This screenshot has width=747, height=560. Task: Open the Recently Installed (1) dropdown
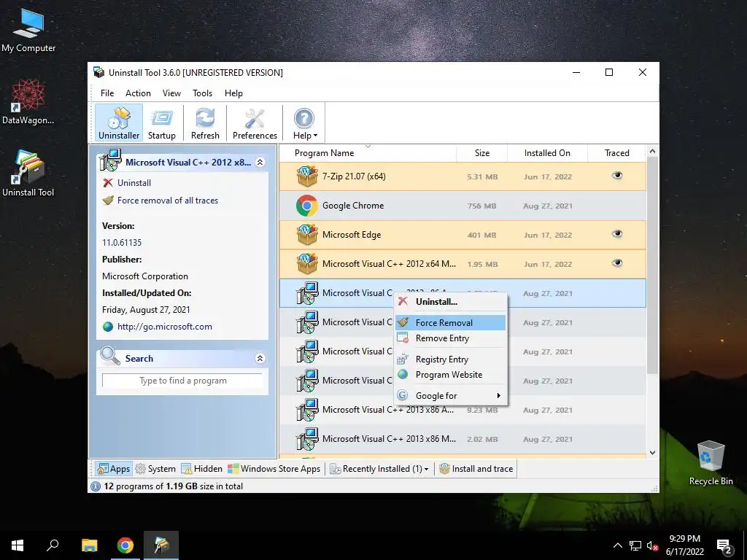pos(379,469)
